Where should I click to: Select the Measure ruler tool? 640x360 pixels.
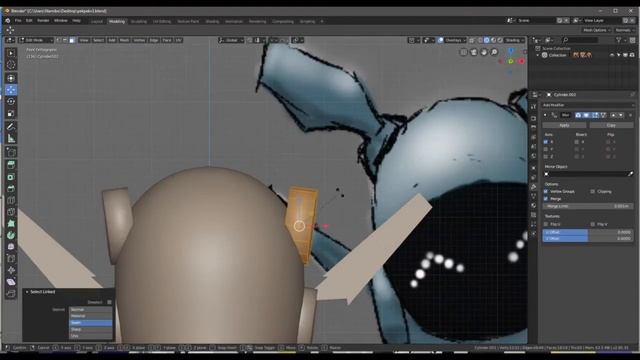11,139
